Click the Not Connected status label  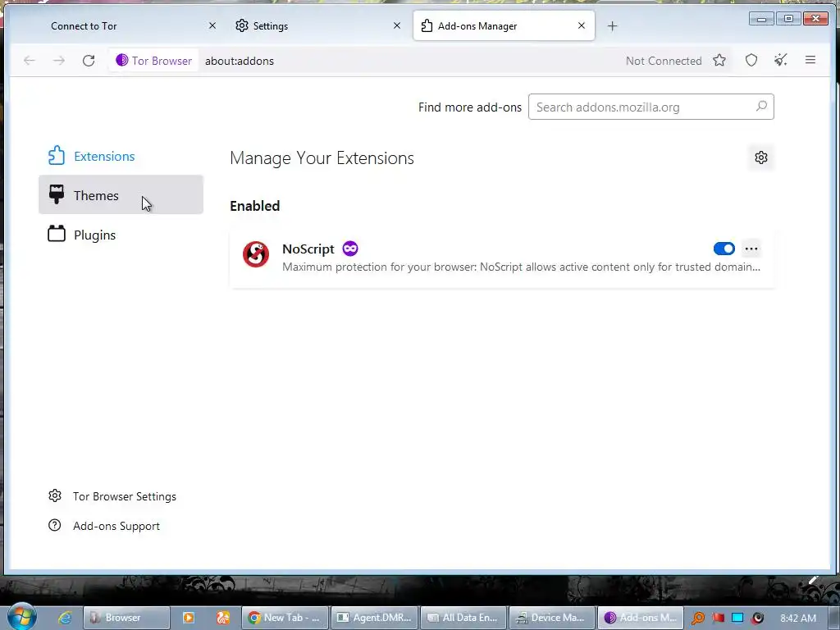[663, 61]
